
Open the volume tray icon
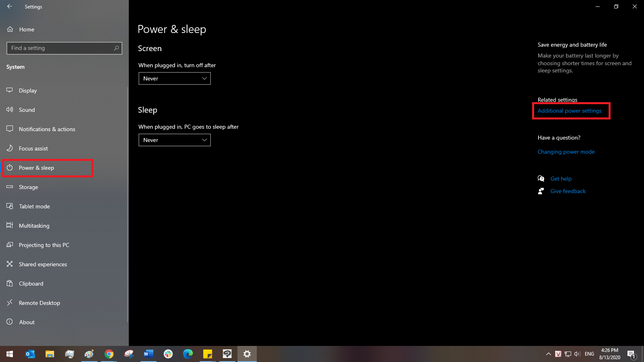click(x=577, y=354)
